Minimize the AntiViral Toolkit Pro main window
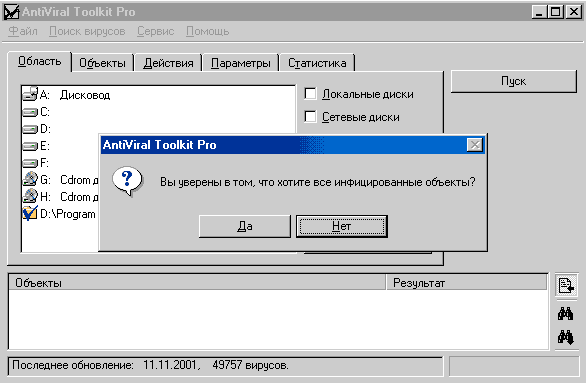Viewport: 586px width, 383px height. [x=539, y=12]
